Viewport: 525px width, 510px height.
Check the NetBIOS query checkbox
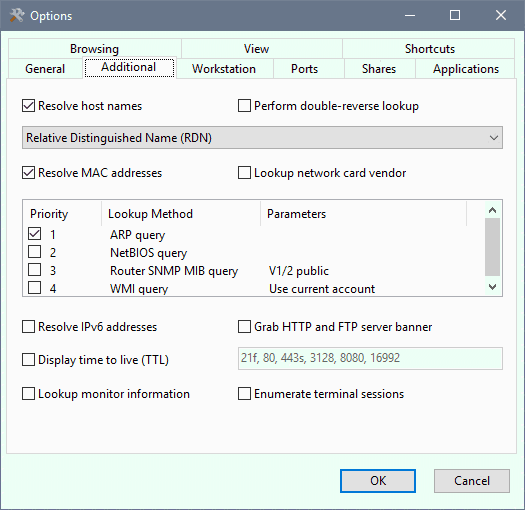(34, 252)
